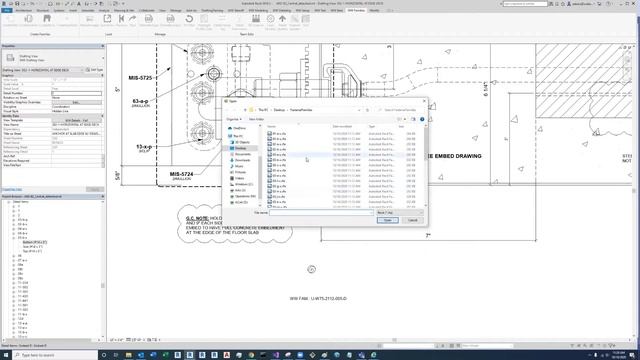
Task: Toggle the preview pane icon in dialog
Action: 413,119
